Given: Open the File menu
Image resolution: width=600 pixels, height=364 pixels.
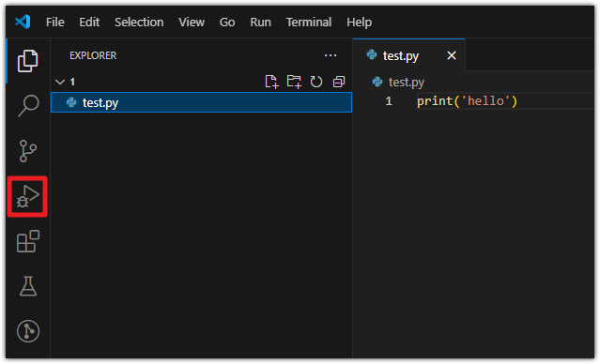Looking at the screenshot, I should pyautogui.click(x=55, y=23).
